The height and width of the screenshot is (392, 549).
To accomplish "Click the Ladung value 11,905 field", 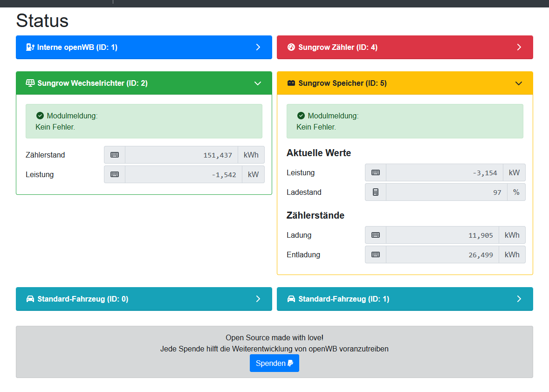I will click(442, 235).
